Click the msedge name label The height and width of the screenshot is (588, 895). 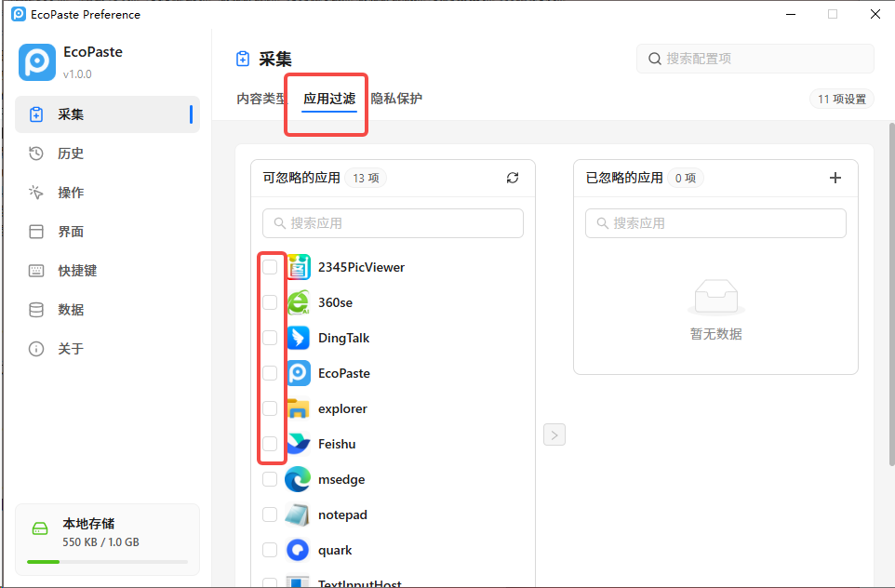(x=341, y=479)
